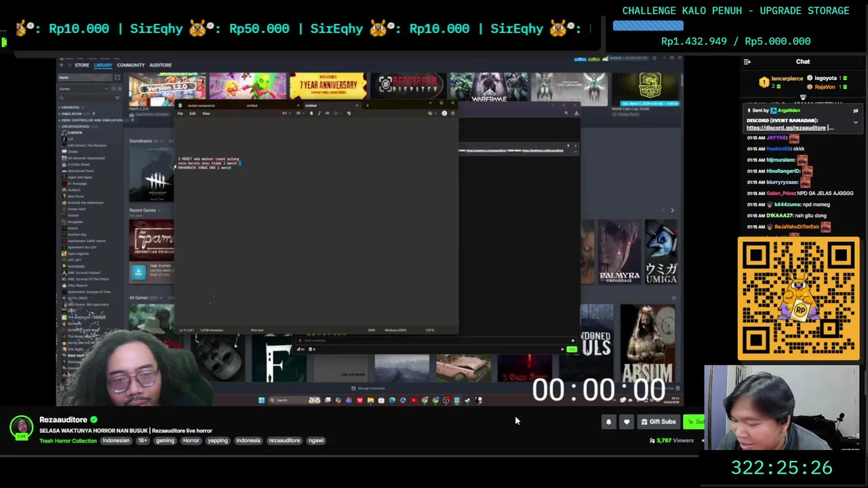Select the 18+ stream tag

coord(142,441)
